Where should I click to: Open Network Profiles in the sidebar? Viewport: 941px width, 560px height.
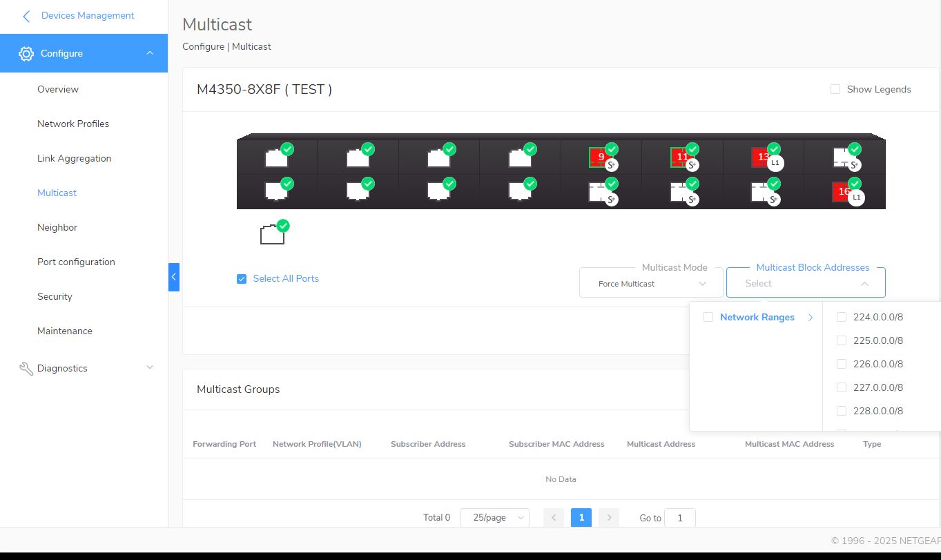coord(73,124)
